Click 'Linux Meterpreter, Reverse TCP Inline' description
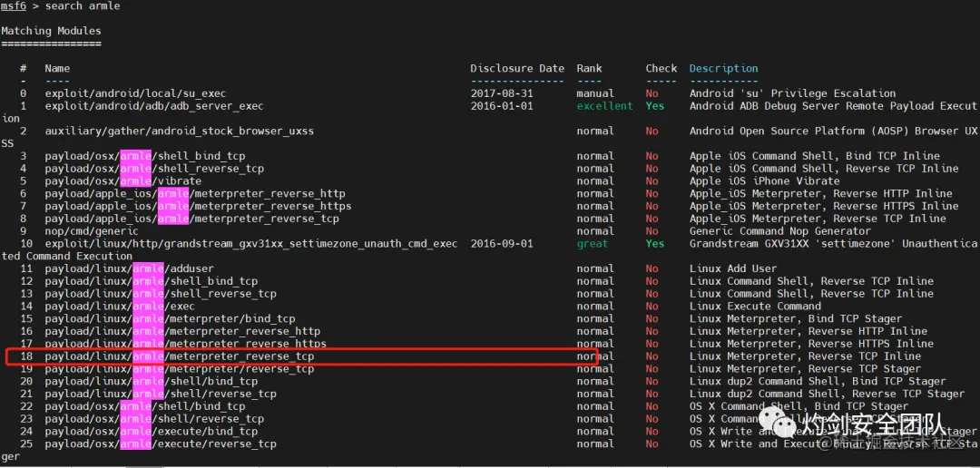This screenshot has height=468, width=980. click(x=805, y=356)
